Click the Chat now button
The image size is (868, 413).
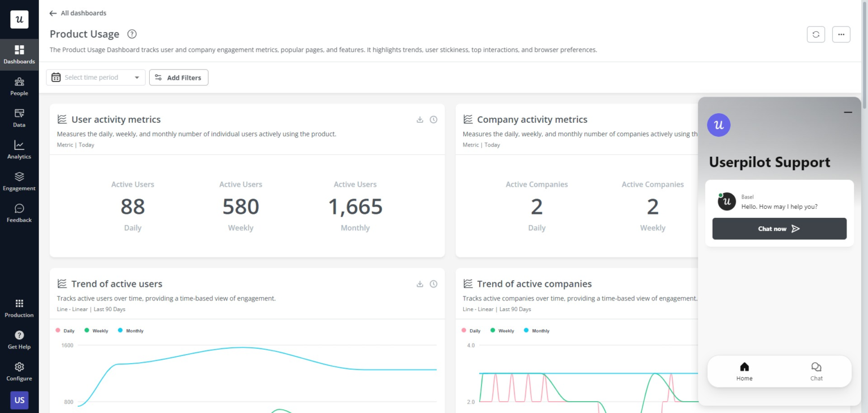pyautogui.click(x=779, y=229)
